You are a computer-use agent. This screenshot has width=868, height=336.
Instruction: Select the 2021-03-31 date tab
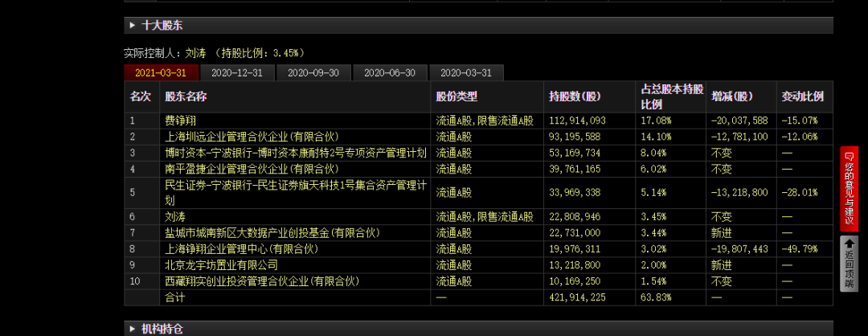pyautogui.click(x=161, y=73)
